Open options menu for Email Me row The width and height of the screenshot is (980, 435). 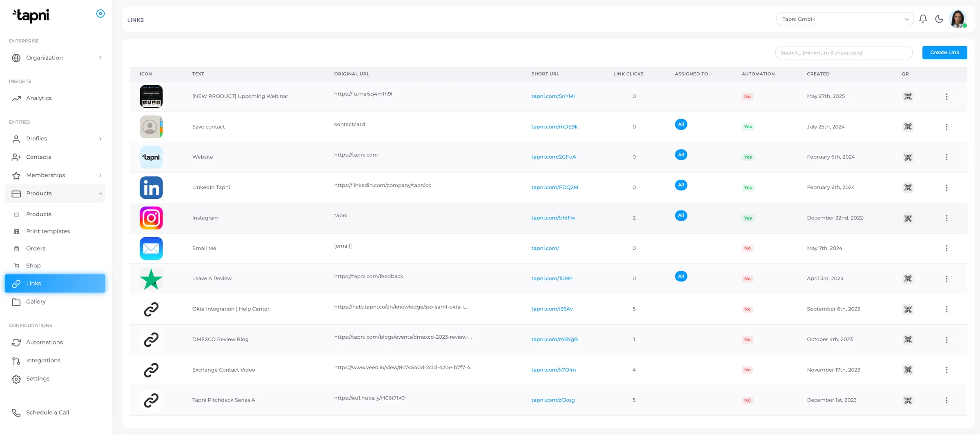(x=947, y=249)
